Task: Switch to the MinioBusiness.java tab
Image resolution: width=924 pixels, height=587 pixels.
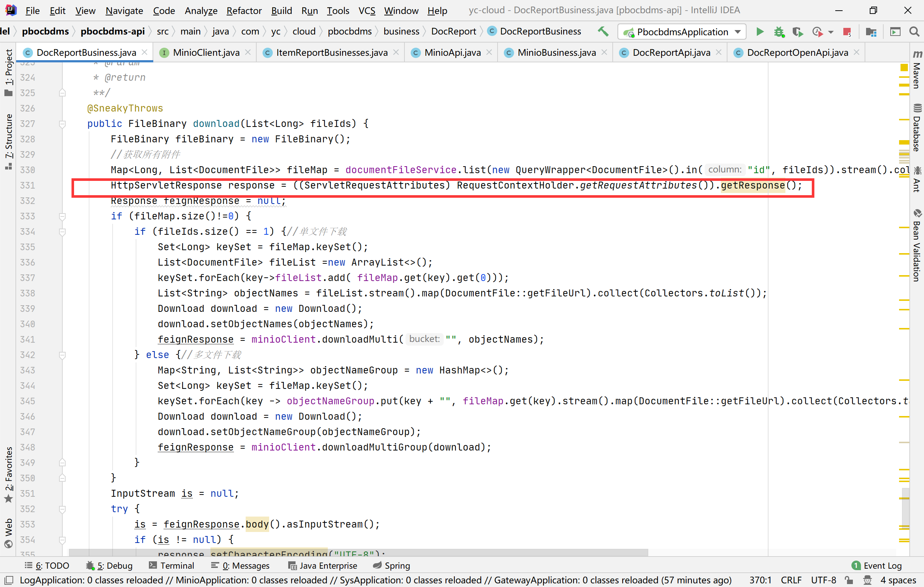Action: click(x=556, y=52)
